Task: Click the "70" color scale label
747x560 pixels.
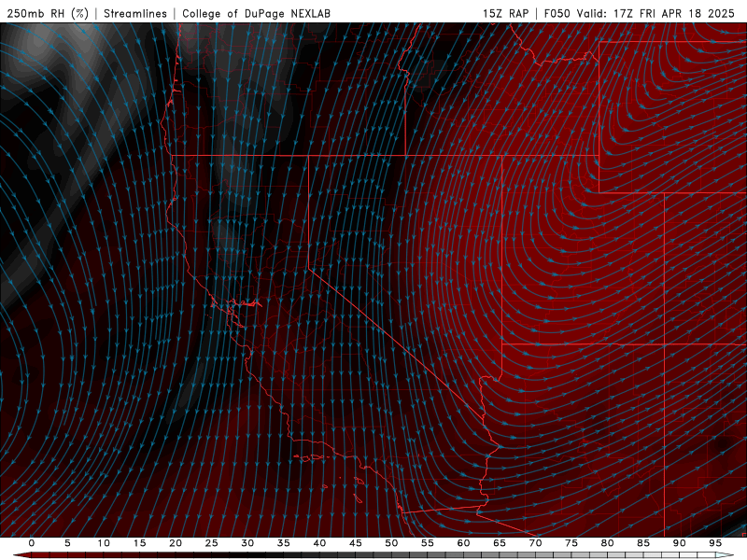Action: click(x=535, y=543)
